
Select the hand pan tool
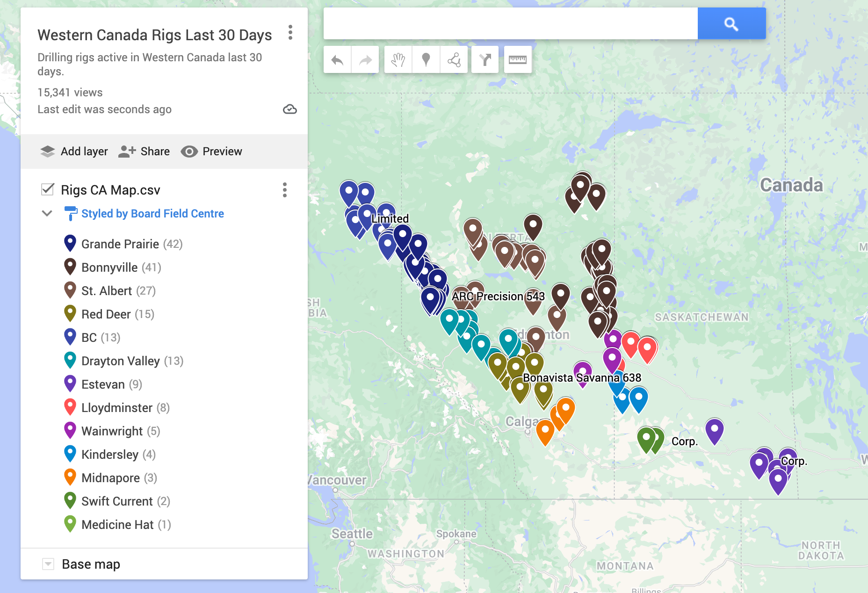click(x=398, y=59)
